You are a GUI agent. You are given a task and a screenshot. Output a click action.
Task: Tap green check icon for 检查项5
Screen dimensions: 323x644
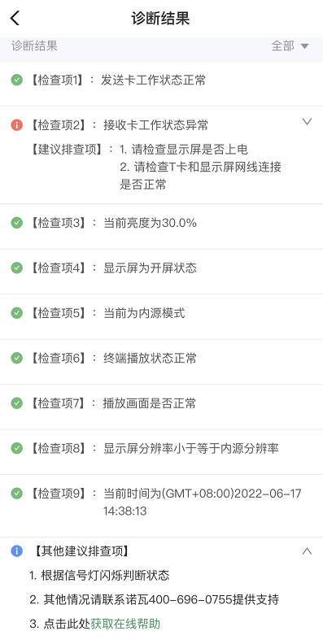coord(17,313)
